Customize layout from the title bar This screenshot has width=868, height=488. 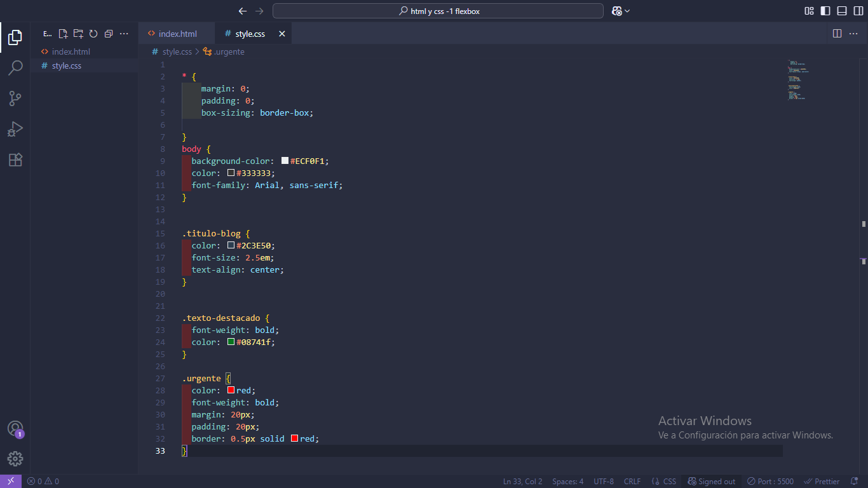pos(809,11)
